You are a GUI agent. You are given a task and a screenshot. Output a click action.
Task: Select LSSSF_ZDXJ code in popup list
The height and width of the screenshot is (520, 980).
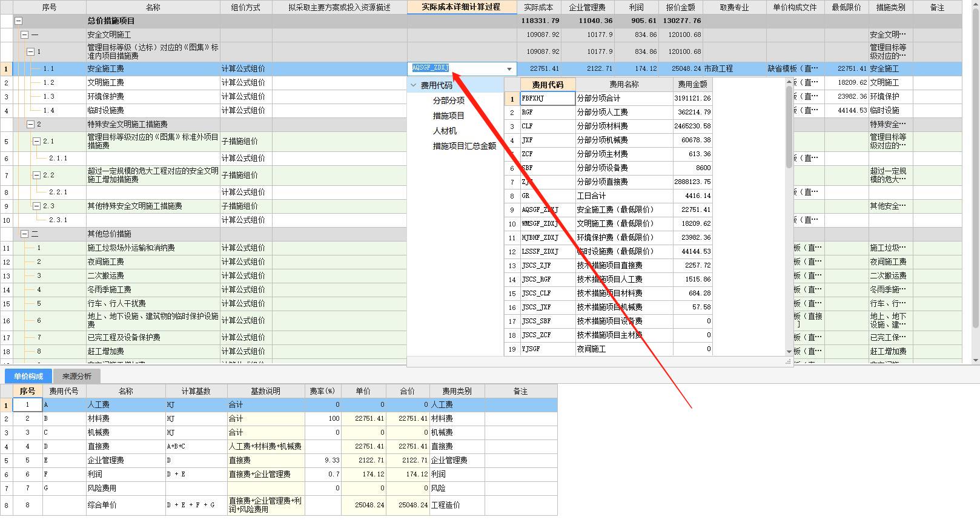tap(548, 251)
